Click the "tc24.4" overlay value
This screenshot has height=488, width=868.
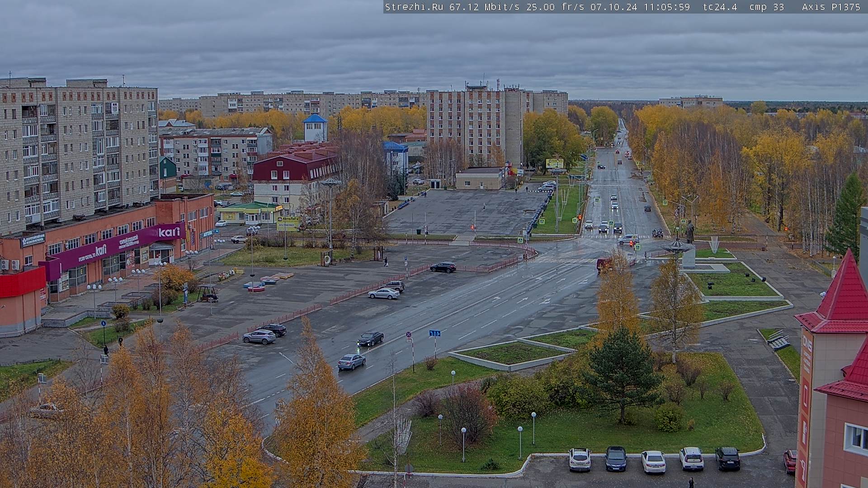720,7
